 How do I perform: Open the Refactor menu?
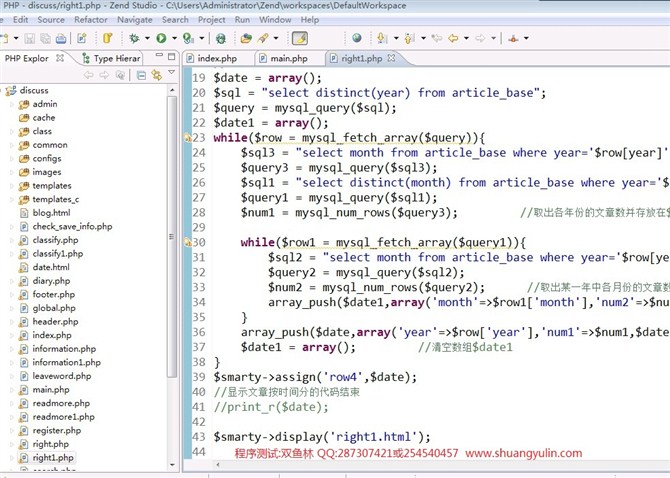[x=91, y=20]
